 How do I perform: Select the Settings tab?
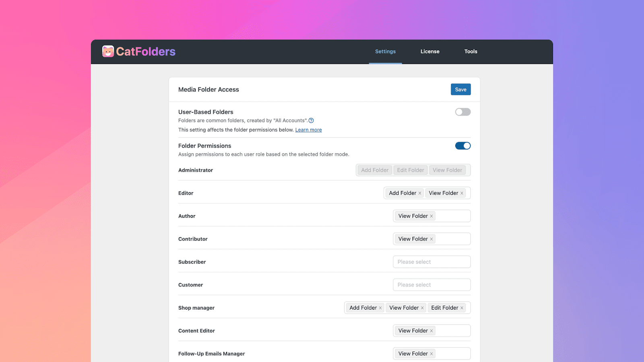pyautogui.click(x=385, y=51)
